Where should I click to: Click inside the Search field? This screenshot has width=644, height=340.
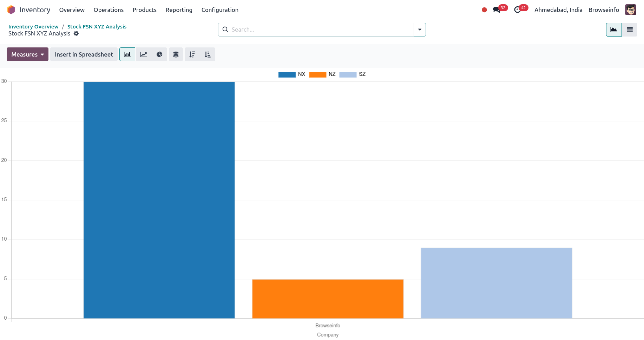(322, 30)
